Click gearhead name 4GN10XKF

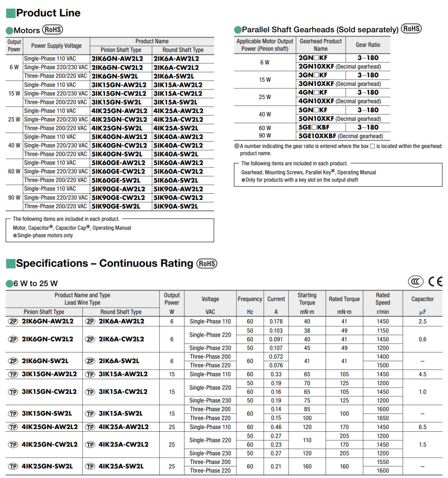tap(316, 101)
